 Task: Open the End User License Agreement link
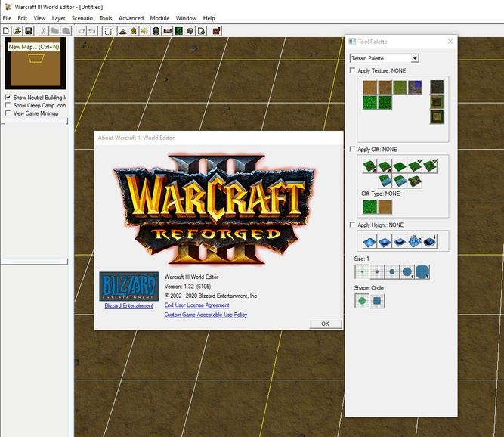[x=196, y=305]
